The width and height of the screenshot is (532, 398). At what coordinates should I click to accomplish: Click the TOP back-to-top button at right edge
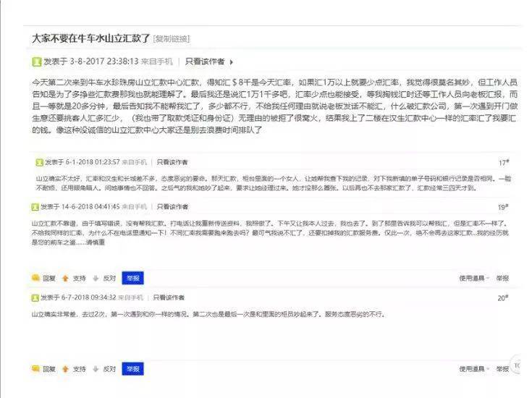518,365
